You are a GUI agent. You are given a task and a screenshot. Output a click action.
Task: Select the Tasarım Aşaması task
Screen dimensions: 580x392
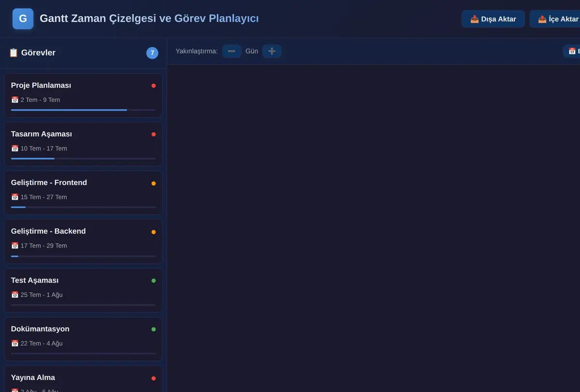pos(83,144)
